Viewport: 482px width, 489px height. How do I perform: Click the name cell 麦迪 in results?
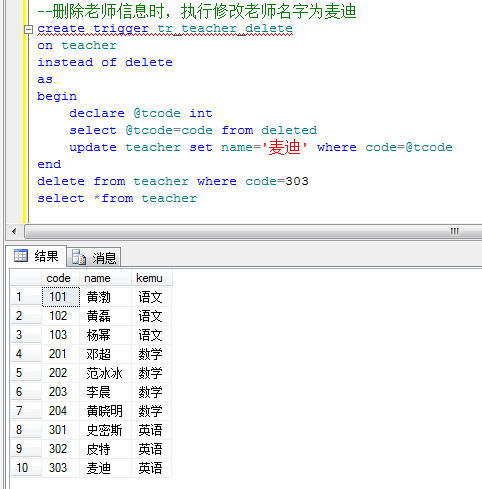pos(105,468)
